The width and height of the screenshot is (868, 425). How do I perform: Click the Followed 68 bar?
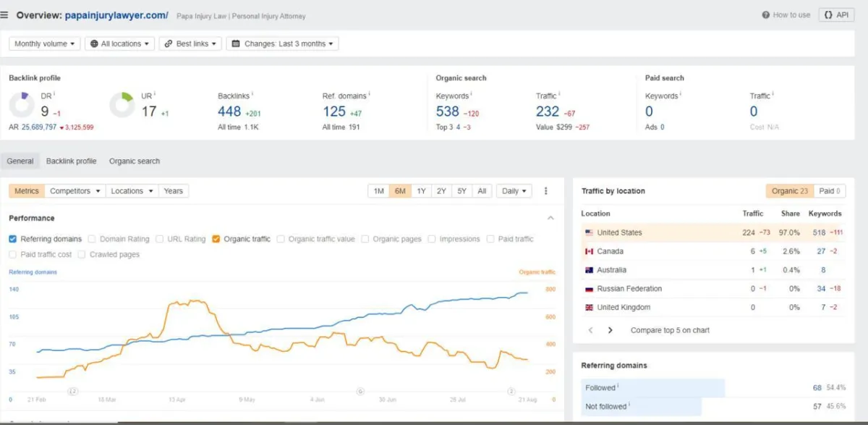(653, 388)
